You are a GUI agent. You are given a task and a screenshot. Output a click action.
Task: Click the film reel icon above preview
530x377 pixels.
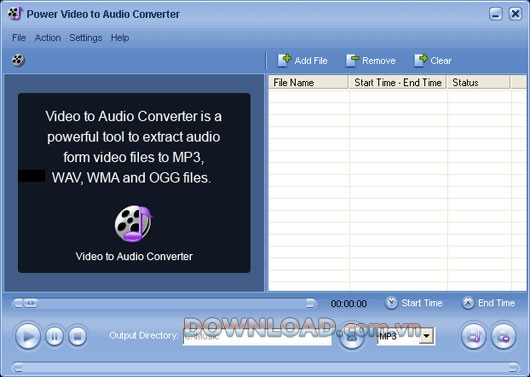[18, 60]
